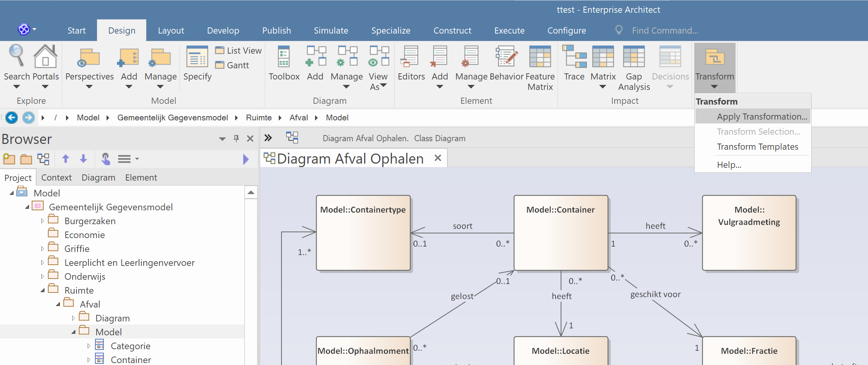Switch to Gantt view

coord(233,65)
